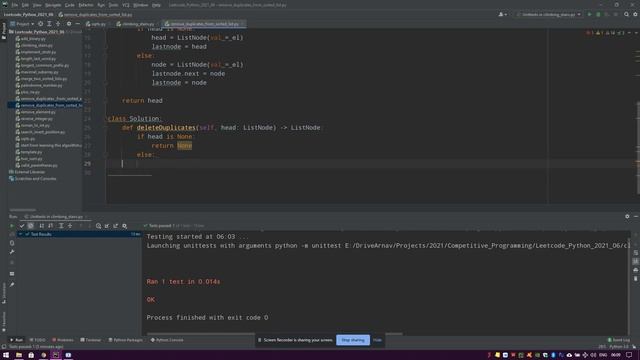
Task: Open the Terminal tool window
Action: (x=91, y=340)
